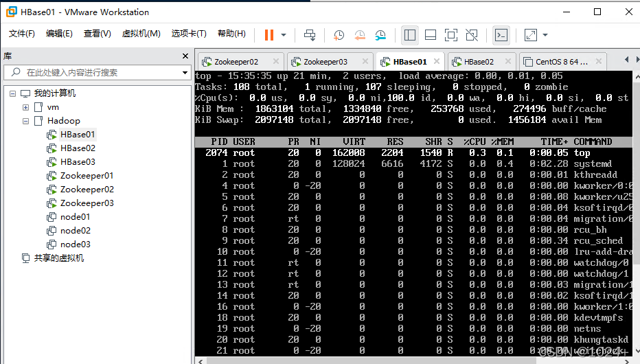Screen dimensions: 640x364
Task: Toggle the thumbnail bar icon
Action: pos(431,35)
